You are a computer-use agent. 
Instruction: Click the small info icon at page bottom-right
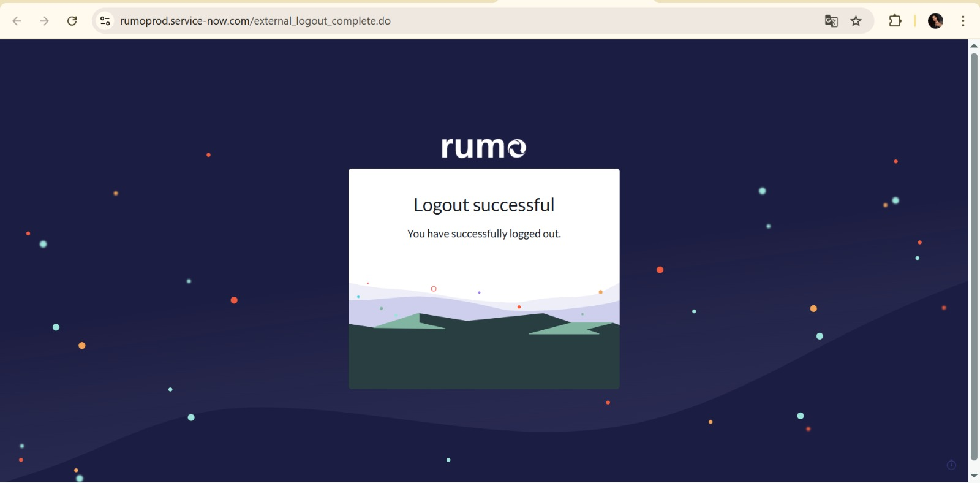951,465
